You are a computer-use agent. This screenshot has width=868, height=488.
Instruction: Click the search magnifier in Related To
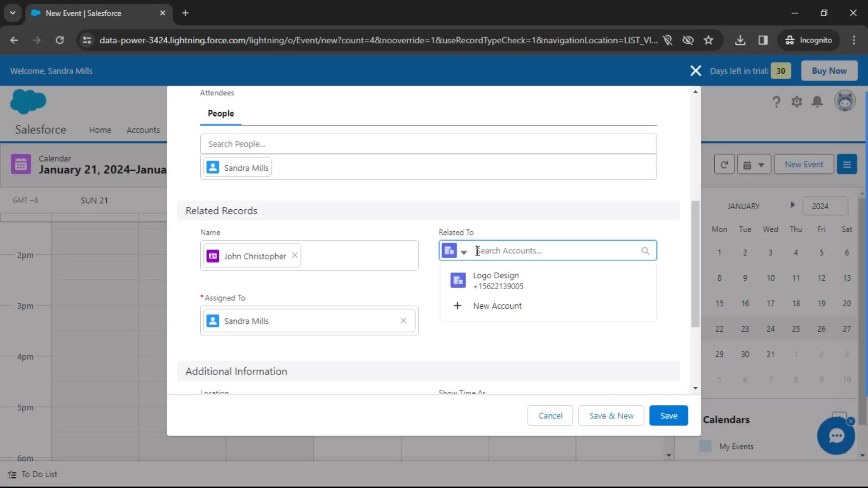(645, 251)
